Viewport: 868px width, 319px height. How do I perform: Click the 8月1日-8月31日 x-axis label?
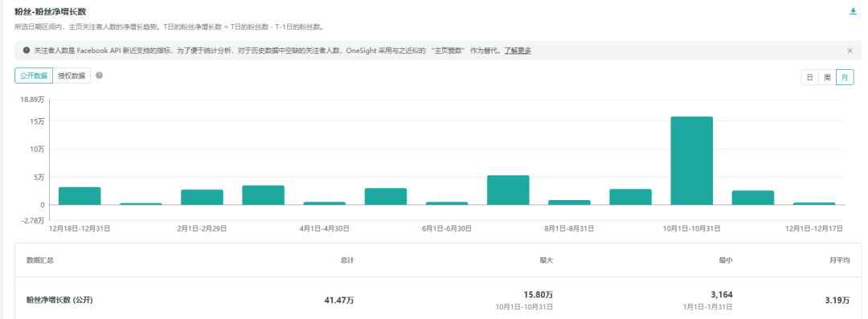(569, 228)
